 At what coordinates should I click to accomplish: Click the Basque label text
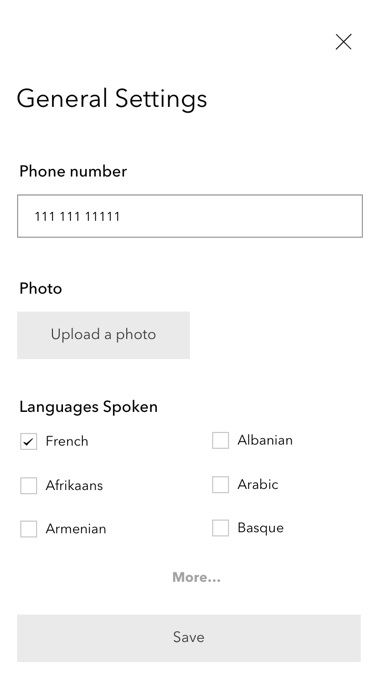coord(261,528)
